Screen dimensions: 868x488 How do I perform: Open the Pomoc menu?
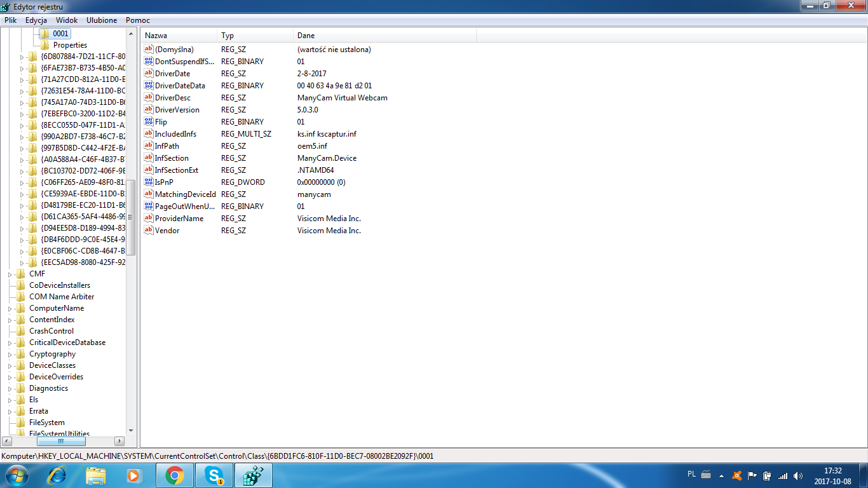138,20
